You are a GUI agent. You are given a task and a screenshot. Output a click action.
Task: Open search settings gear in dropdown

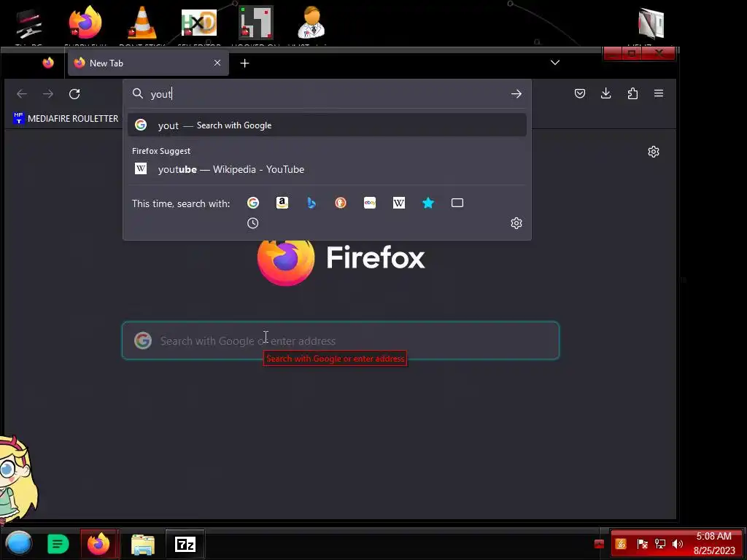click(x=516, y=223)
